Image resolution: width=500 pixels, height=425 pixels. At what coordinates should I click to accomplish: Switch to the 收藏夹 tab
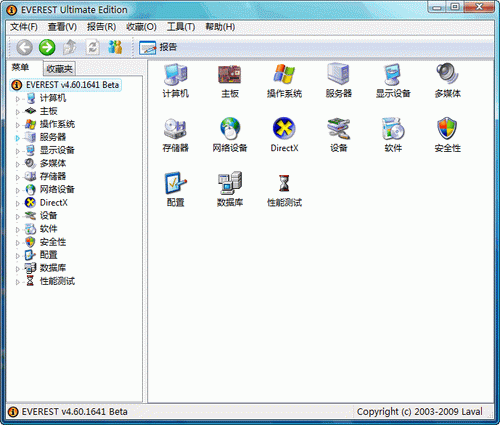59,69
